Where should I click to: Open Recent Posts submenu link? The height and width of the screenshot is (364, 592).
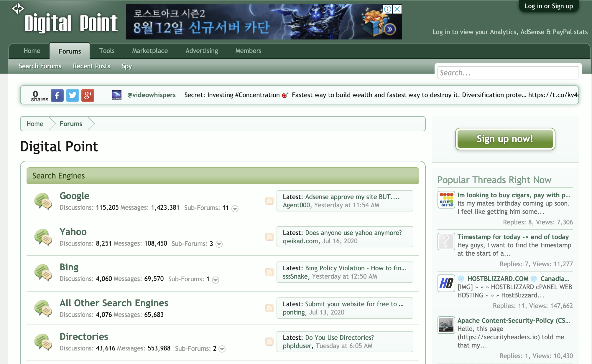[x=91, y=66]
